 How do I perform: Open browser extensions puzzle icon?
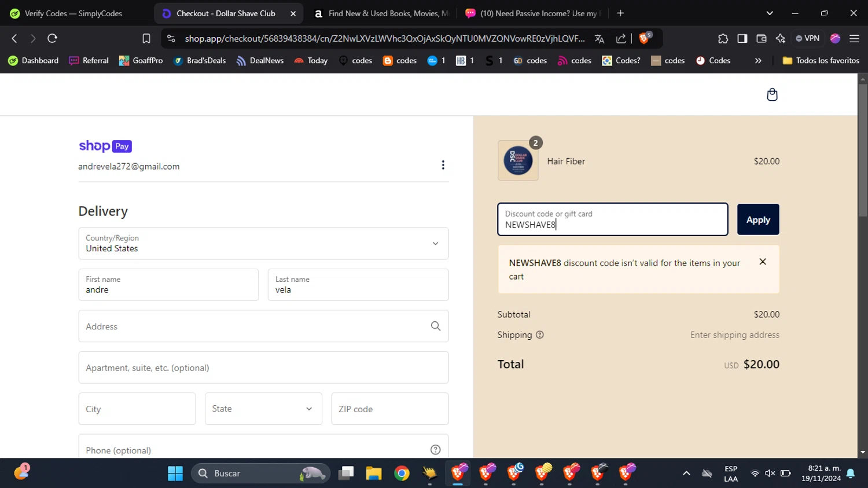pyautogui.click(x=723, y=38)
